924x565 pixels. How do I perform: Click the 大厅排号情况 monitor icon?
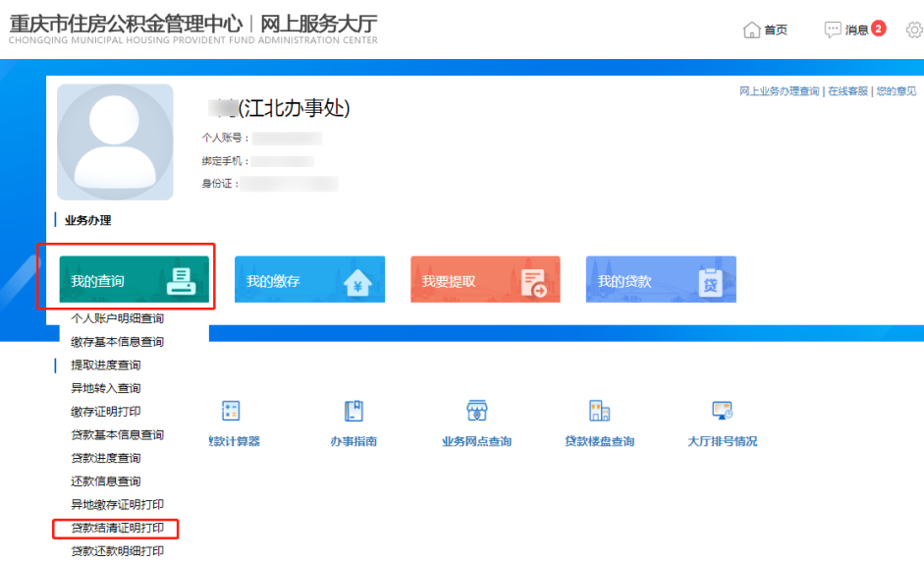click(x=723, y=411)
